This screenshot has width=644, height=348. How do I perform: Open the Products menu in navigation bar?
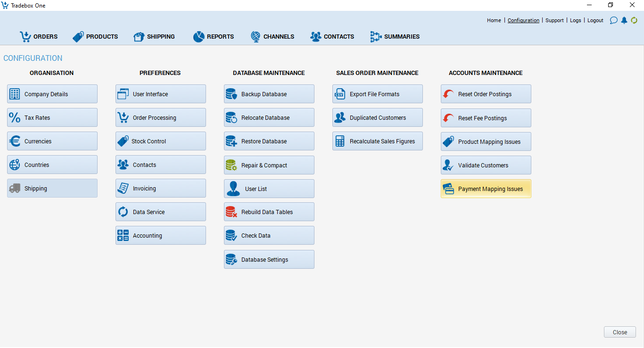(95, 36)
